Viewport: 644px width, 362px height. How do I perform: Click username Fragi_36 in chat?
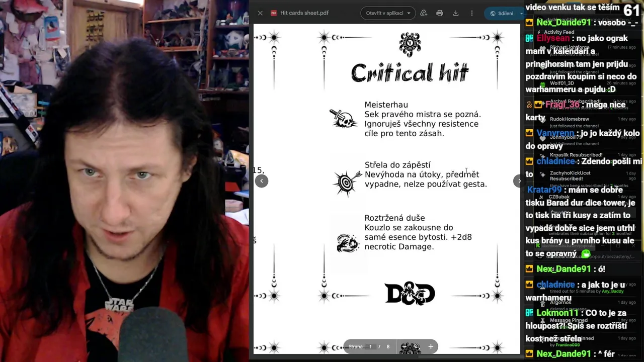[x=562, y=105]
